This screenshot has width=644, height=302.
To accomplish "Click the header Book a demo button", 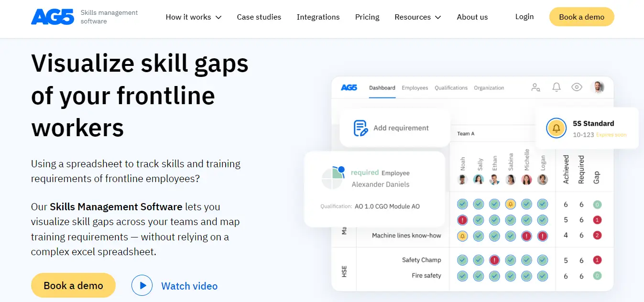I will coord(581,17).
